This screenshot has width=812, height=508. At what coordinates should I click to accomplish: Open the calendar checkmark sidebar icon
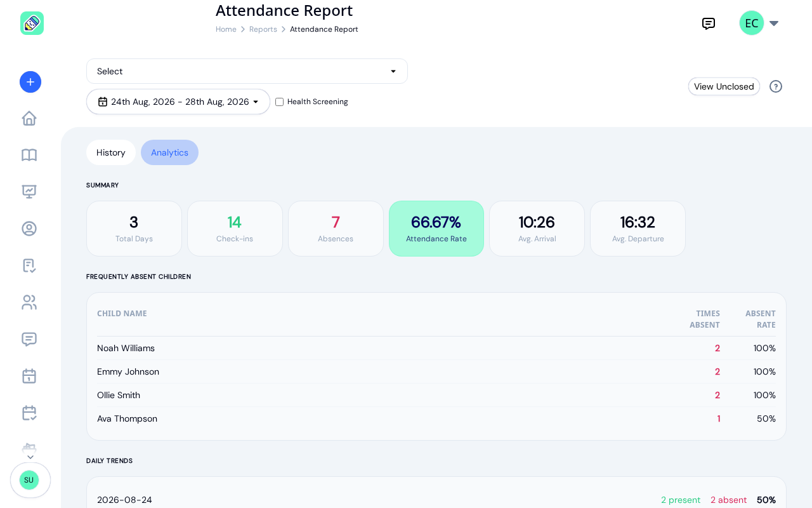(29, 413)
